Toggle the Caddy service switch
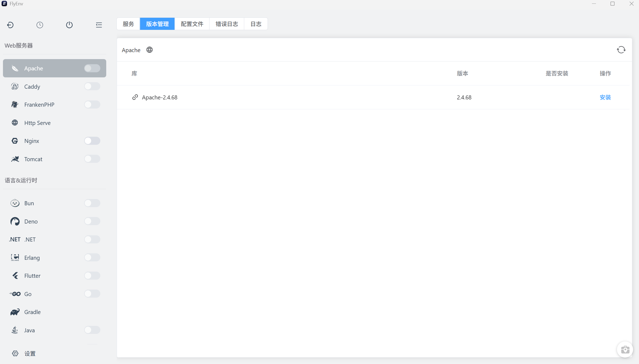The image size is (639, 364). (92, 87)
